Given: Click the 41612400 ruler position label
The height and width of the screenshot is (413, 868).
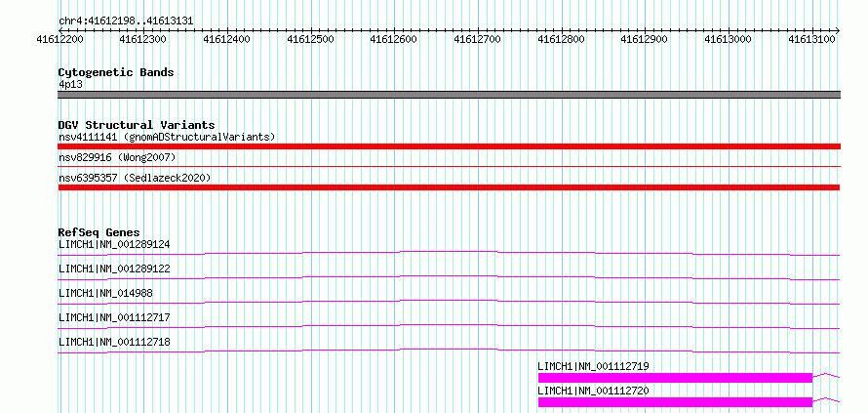Looking at the screenshot, I should (227, 39).
